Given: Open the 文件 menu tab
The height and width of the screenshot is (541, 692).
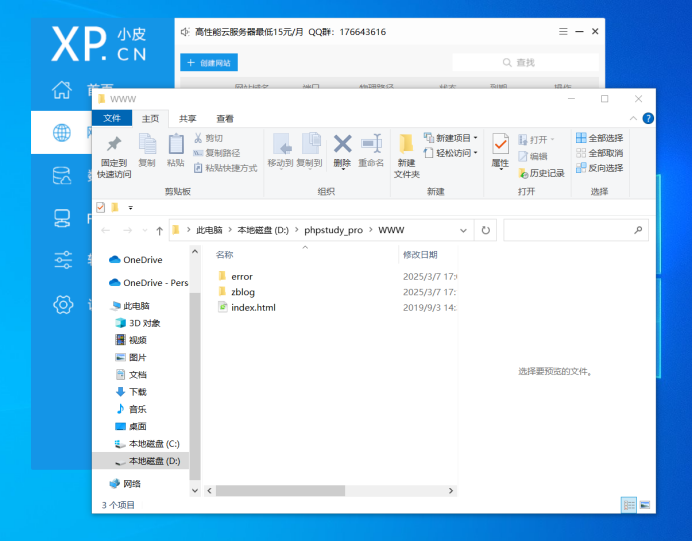Looking at the screenshot, I should tap(112, 118).
